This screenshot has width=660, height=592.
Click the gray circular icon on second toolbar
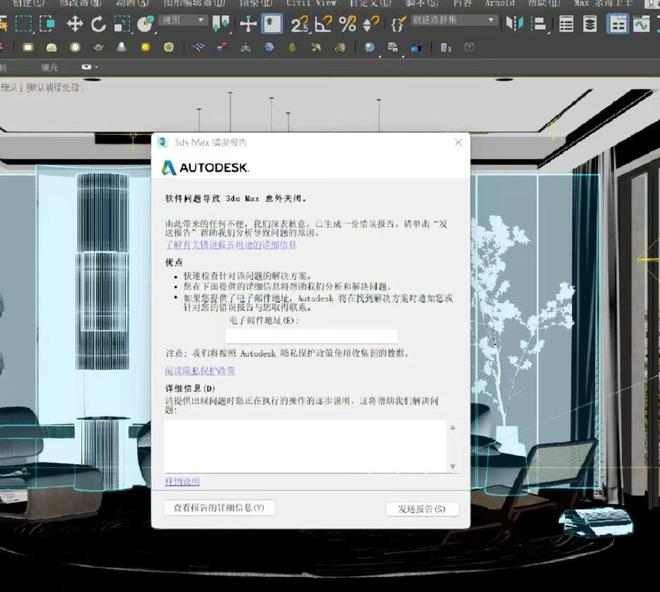pyautogui.click(x=469, y=47)
